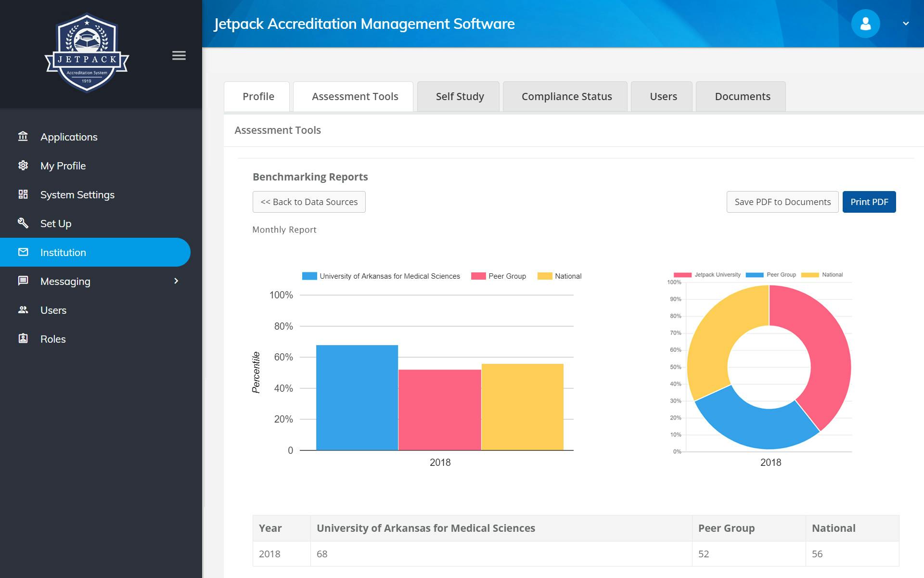This screenshot has width=924, height=578.
Task: Open the Applications sidebar icon
Action: coord(23,137)
